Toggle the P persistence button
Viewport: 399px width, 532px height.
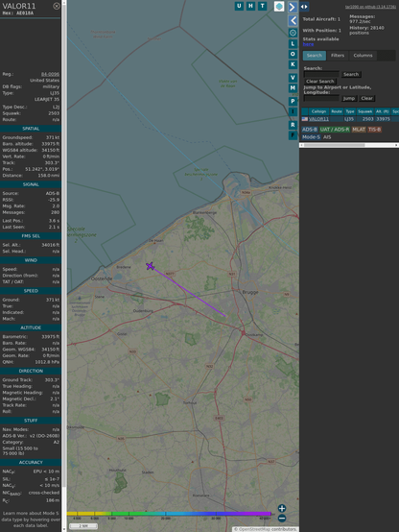point(293,101)
